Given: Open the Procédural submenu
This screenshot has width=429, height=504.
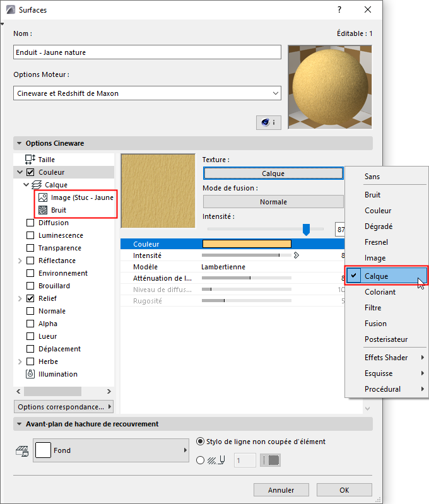Looking at the screenshot, I should [387, 389].
